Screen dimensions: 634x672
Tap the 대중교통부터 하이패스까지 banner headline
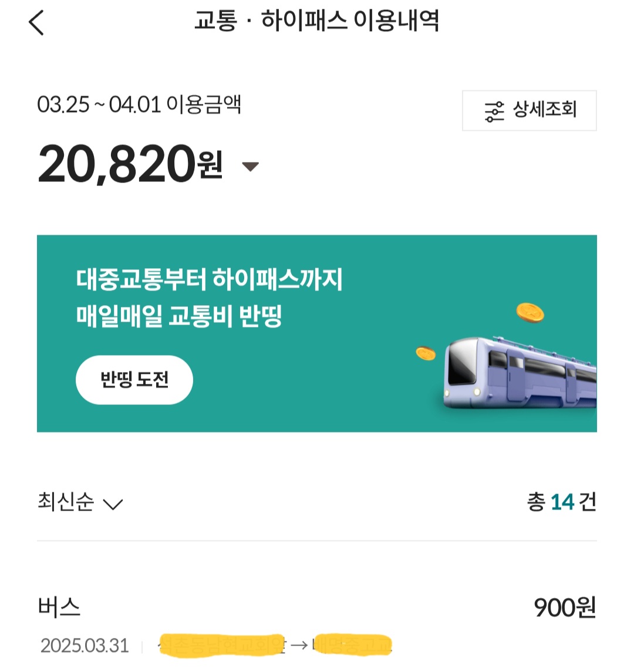coord(209,279)
